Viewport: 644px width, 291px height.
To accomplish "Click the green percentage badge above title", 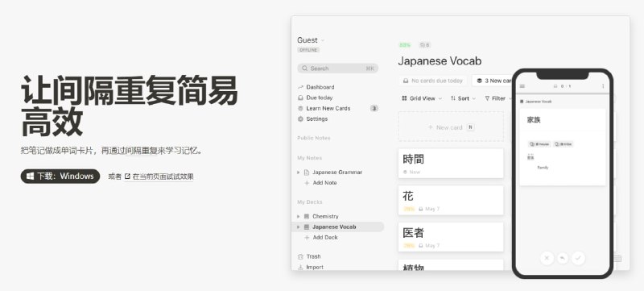I will tap(405, 45).
